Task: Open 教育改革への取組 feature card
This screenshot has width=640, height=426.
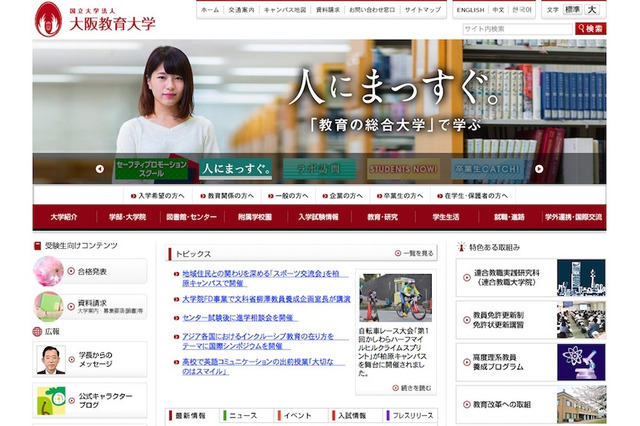Action: click(531, 404)
